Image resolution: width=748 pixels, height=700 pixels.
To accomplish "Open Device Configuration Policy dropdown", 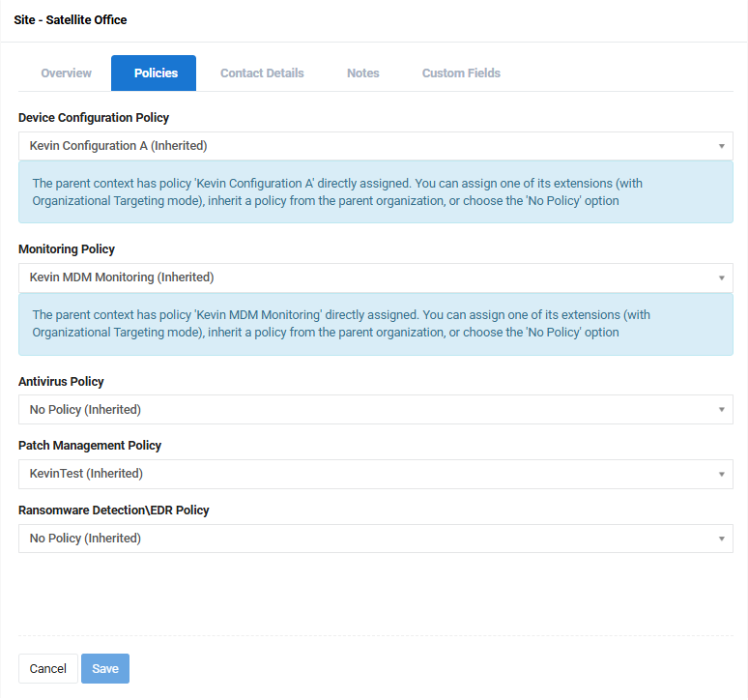I will 375,146.
